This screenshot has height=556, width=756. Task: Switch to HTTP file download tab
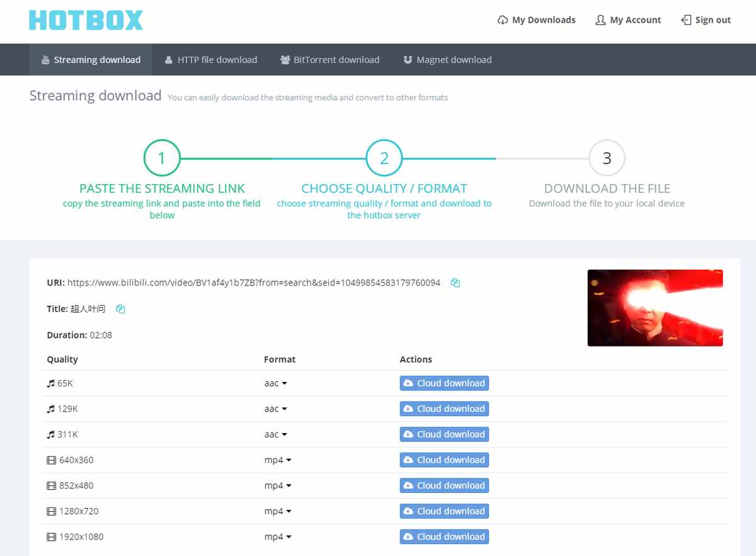(x=211, y=60)
